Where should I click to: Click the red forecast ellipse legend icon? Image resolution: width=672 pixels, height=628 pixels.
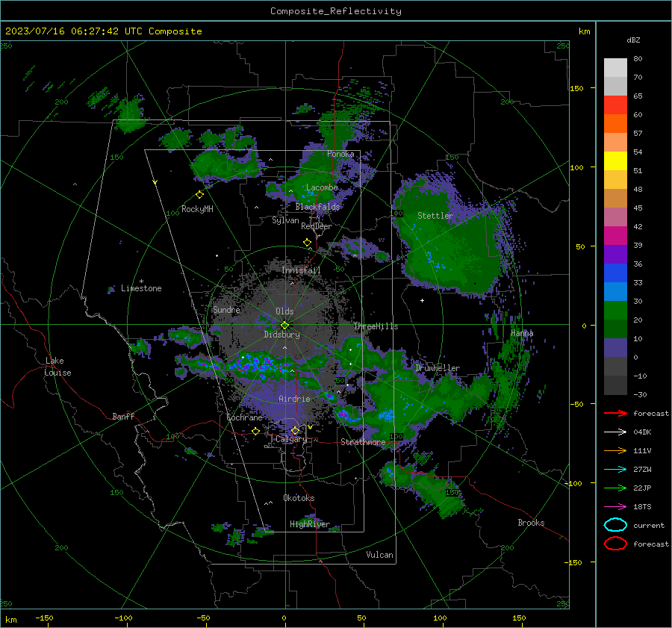point(615,544)
